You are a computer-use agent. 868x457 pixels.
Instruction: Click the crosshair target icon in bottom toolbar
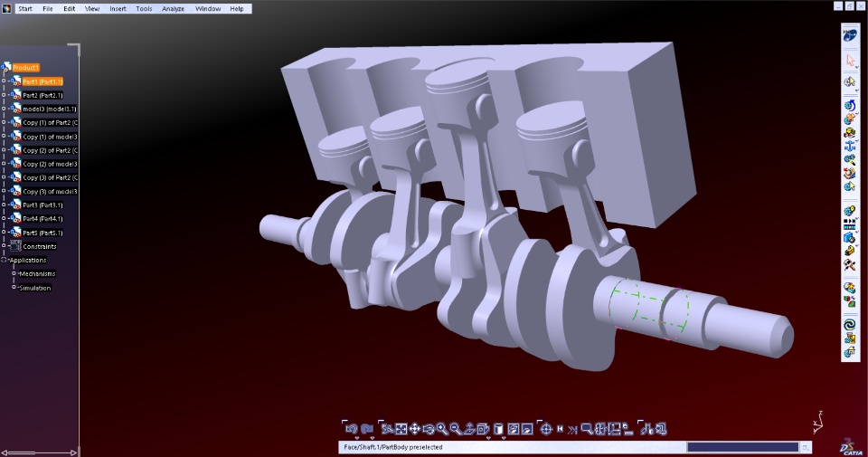coord(546,429)
